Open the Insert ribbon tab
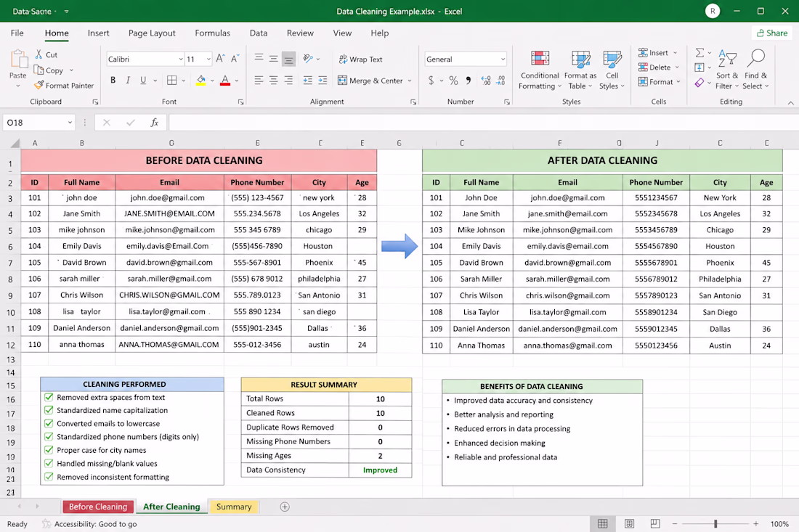The width and height of the screenshot is (799, 532). (98, 33)
